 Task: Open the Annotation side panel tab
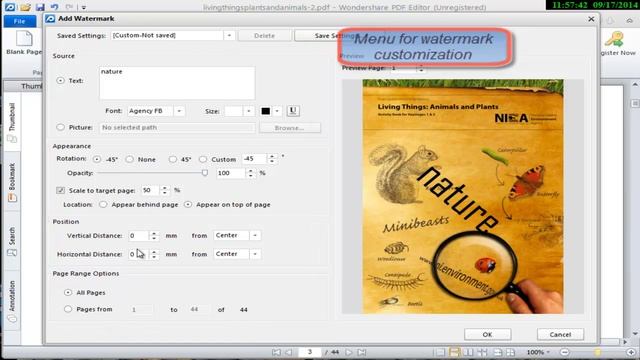pos(12,301)
